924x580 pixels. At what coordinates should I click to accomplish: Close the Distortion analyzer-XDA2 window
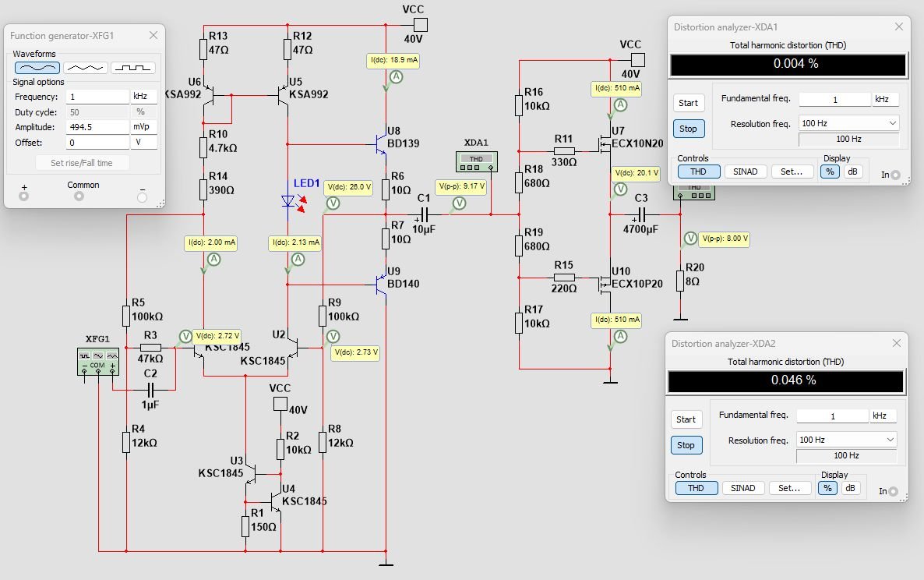pyautogui.click(x=896, y=343)
